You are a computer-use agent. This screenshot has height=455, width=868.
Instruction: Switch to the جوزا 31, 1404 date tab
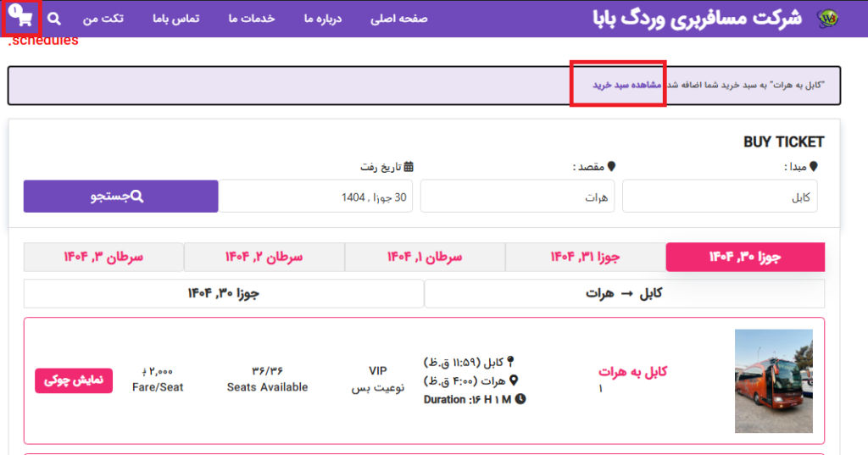click(x=585, y=257)
